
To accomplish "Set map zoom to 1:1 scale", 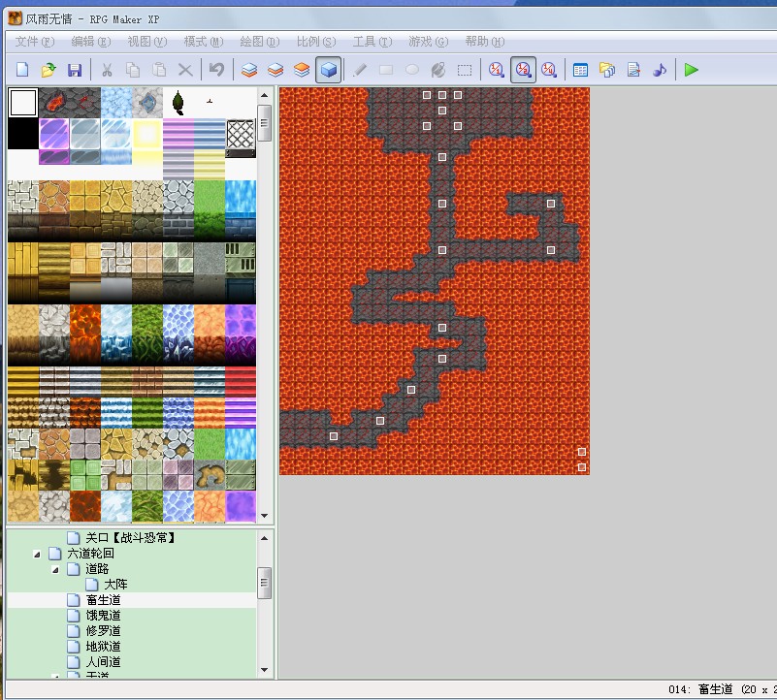I will [496, 70].
